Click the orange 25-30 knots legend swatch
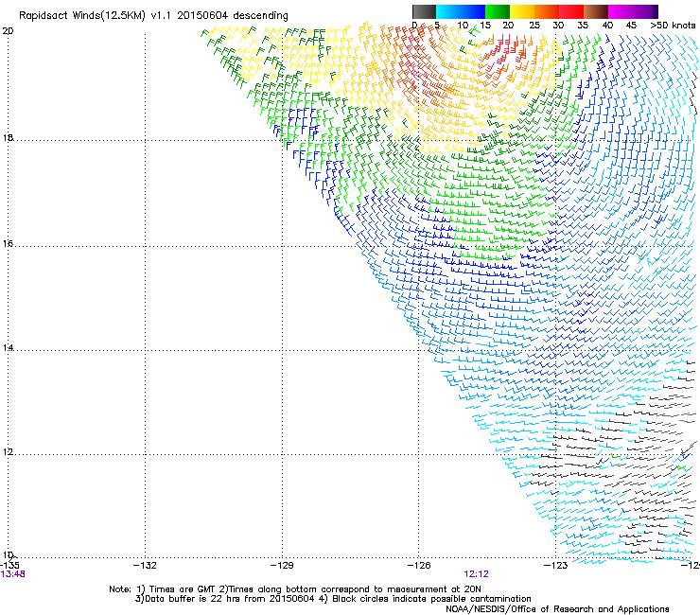The width and height of the screenshot is (700, 615). coord(547,11)
